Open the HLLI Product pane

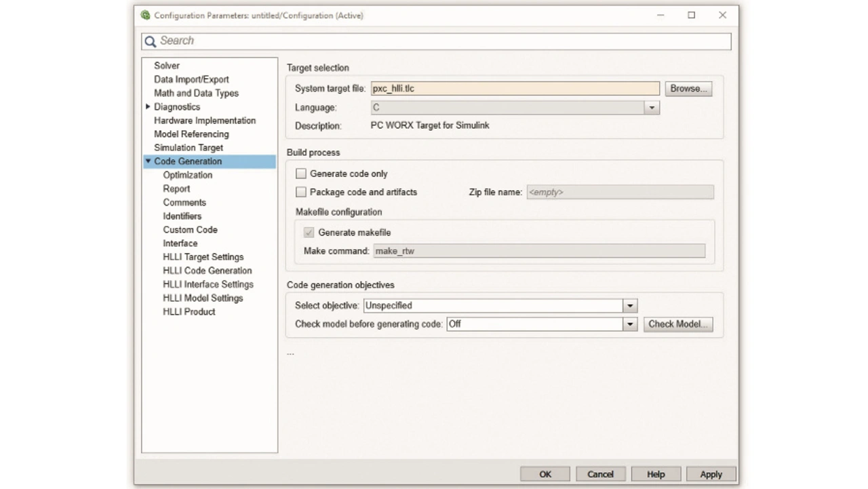click(189, 312)
